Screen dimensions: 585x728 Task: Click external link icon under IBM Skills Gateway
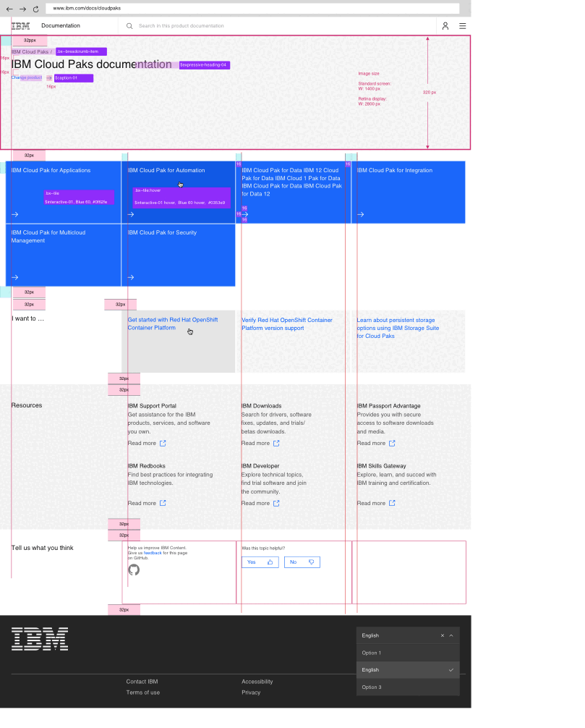click(x=392, y=503)
